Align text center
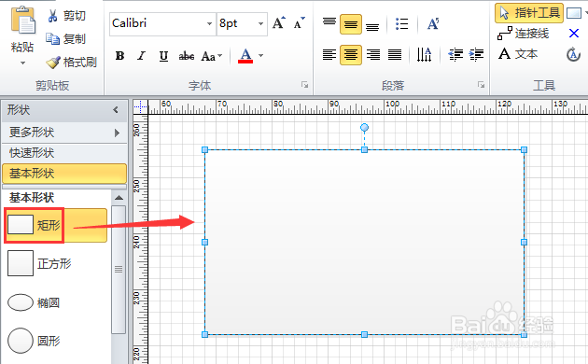Image resolution: width=588 pixels, height=364 pixels. click(x=351, y=55)
